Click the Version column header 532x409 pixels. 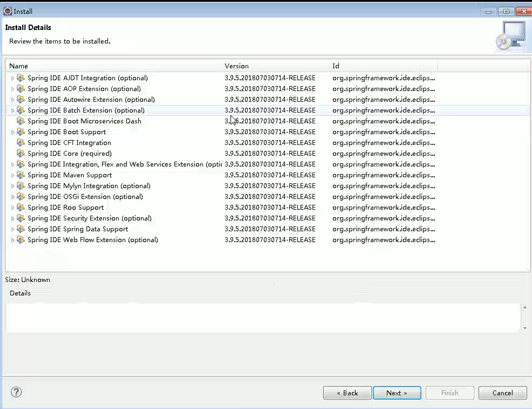point(276,66)
